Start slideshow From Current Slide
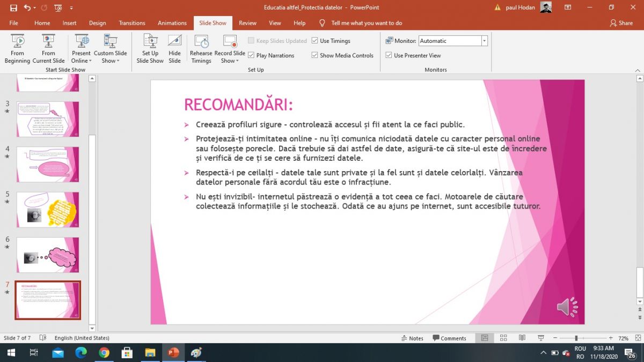The width and height of the screenshot is (644, 362). pos(48,48)
